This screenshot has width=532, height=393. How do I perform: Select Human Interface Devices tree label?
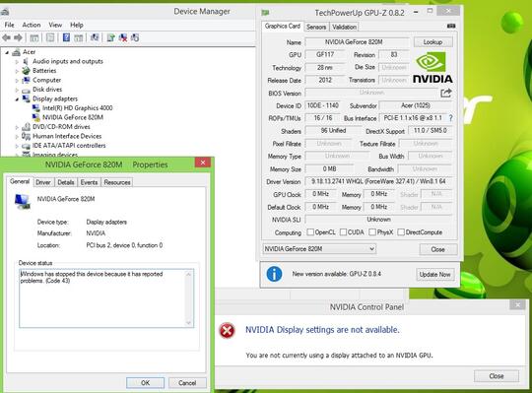pyautogui.click(x=67, y=136)
